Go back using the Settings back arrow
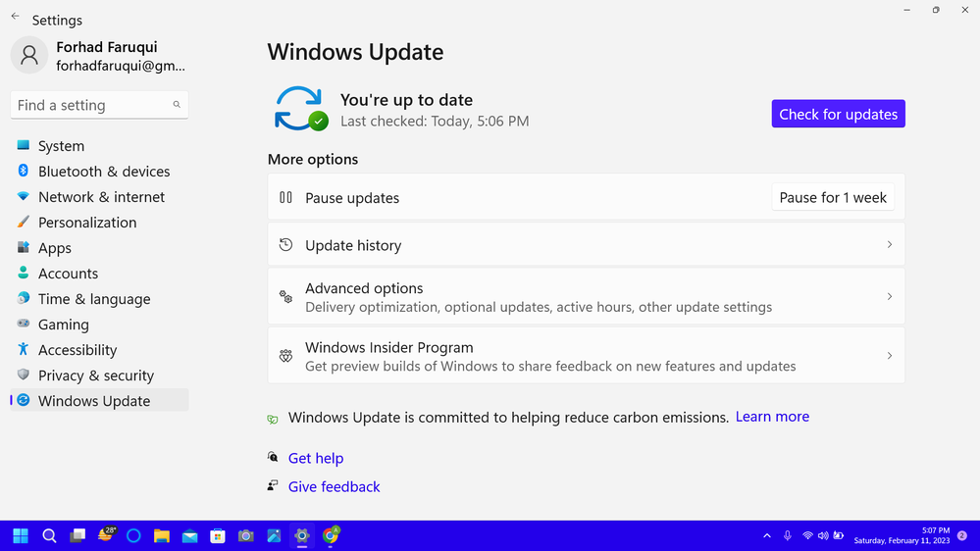 [x=15, y=17]
